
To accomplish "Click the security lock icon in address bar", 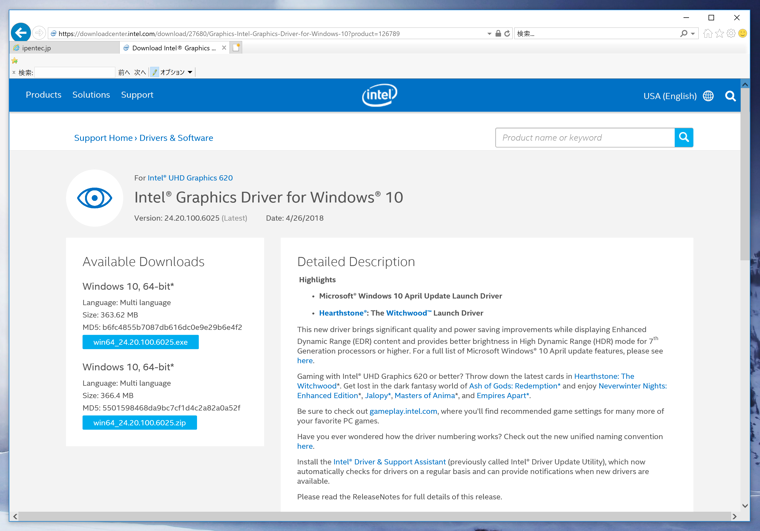I will 498,33.
